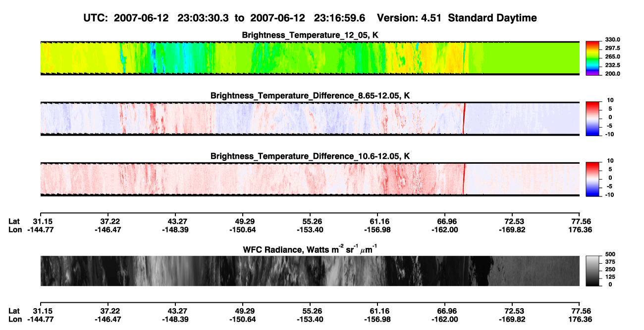Screen dimensions: 644x330
Task: Click the "200.0" color scale label
Action: click(x=612, y=73)
